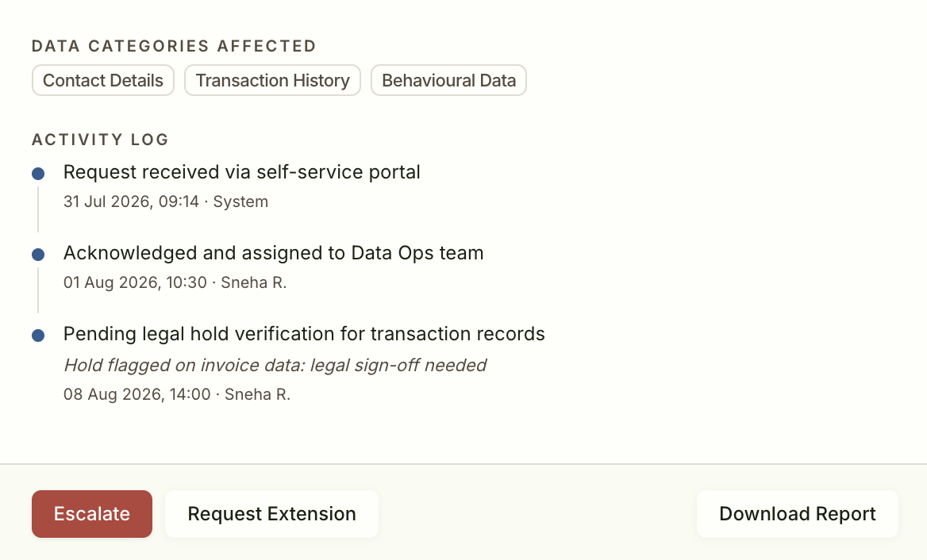Click the red Escalate button

point(91,514)
